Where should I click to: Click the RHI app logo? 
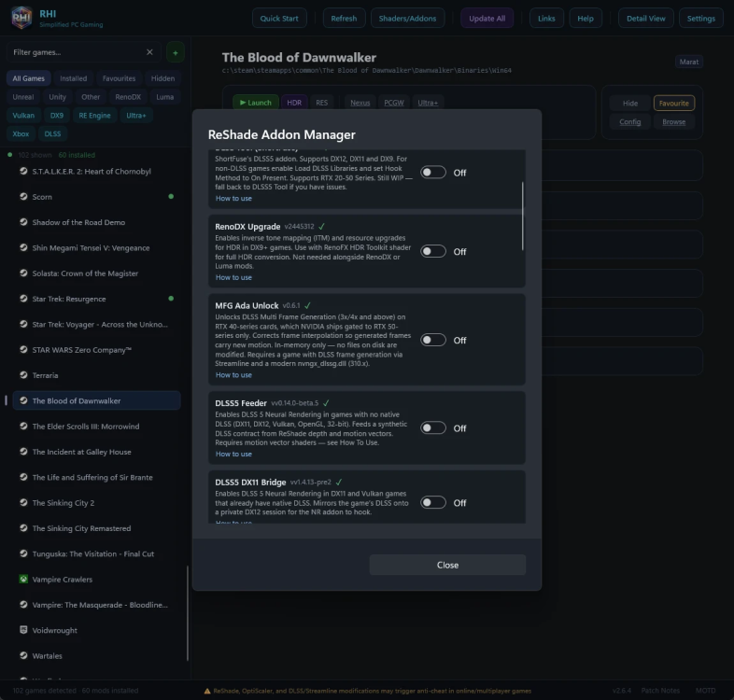click(x=21, y=18)
